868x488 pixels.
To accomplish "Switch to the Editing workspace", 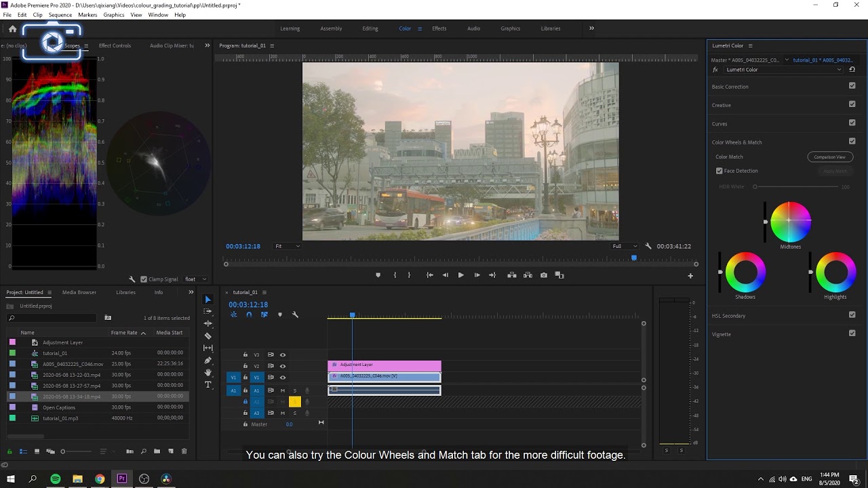I will [370, 28].
